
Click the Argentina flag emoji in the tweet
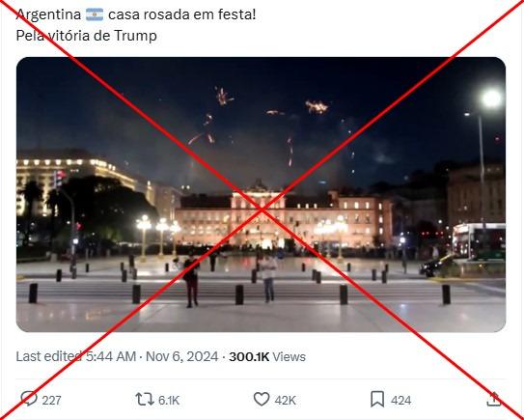pyautogui.click(x=95, y=14)
